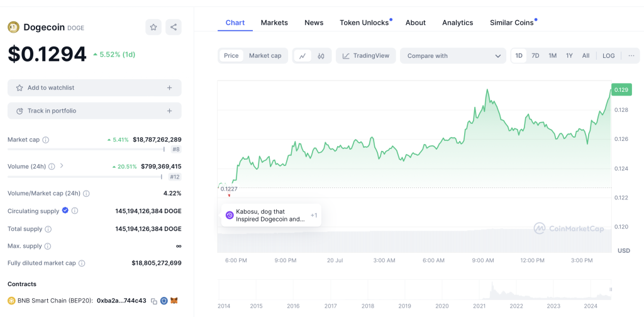The height and width of the screenshot is (317, 644).
Task: Open the Token Unlocks tab
Action: (364, 23)
